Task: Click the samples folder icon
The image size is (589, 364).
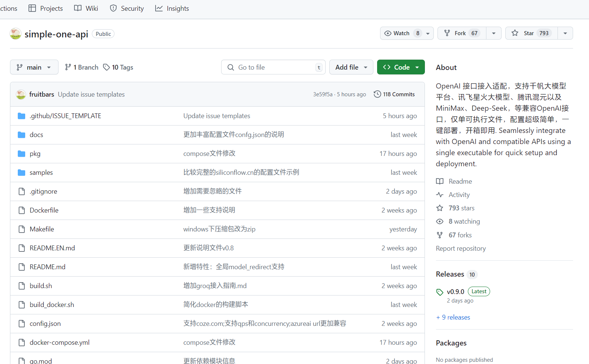Action: point(21,173)
